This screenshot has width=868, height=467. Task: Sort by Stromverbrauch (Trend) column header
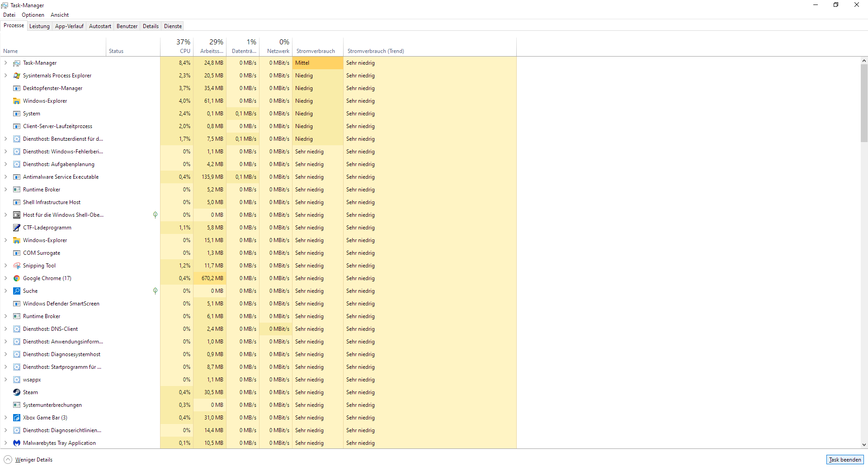tap(430, 47)
